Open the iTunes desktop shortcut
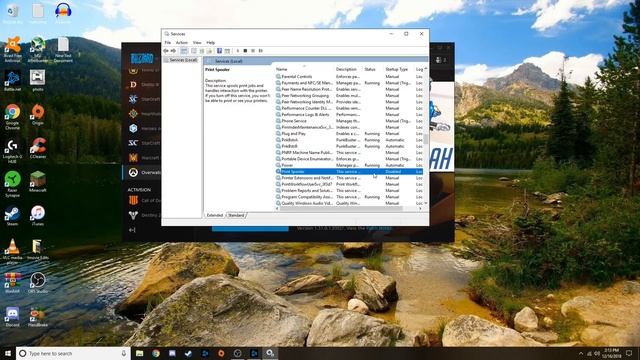 pos(38,216)
